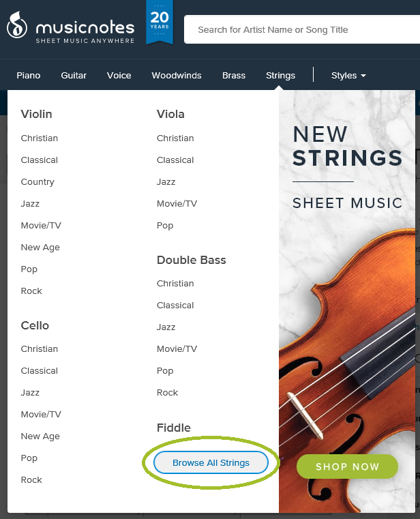Click the 20 Years anniversary ribbon badge
Screen dimensions: 420x519
click(160, 22)
